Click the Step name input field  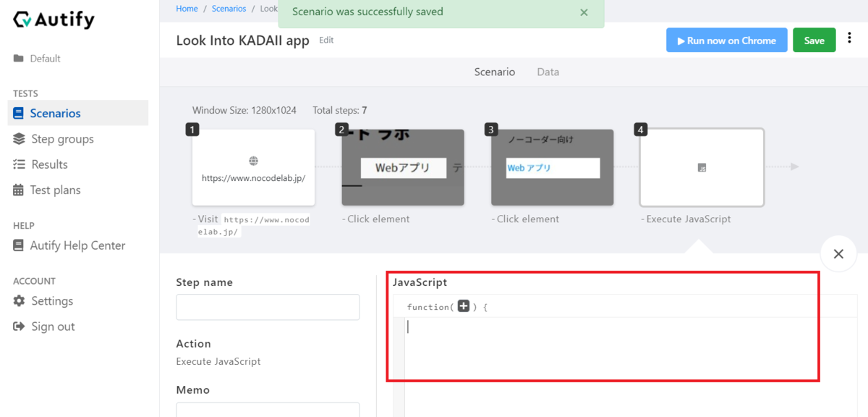pos(268,307)
